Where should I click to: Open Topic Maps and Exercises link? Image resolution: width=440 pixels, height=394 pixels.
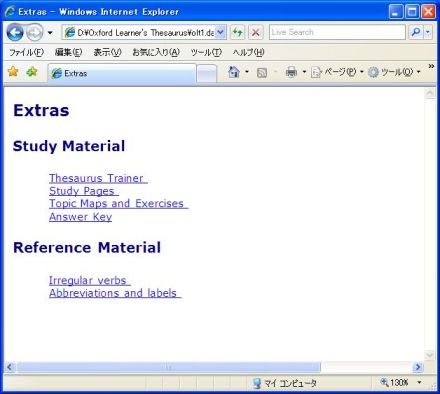pos(119,203)
